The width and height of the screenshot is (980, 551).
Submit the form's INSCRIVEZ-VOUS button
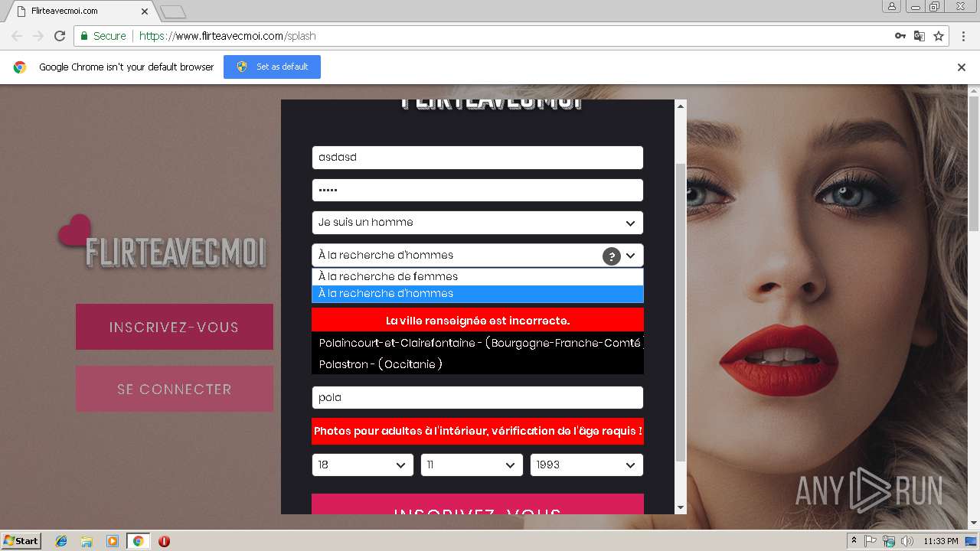478,504
